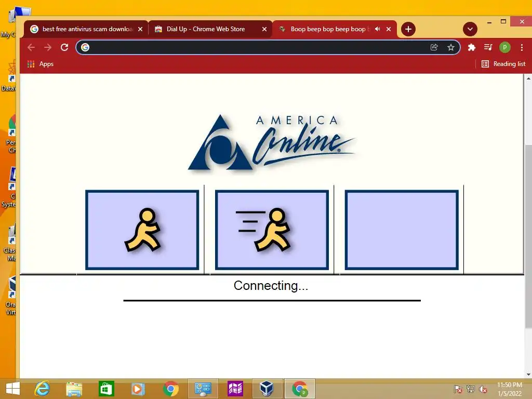Open a new tab with plus button
The height and width of the screenshot is (399, 532).
[x=408, y=29]
